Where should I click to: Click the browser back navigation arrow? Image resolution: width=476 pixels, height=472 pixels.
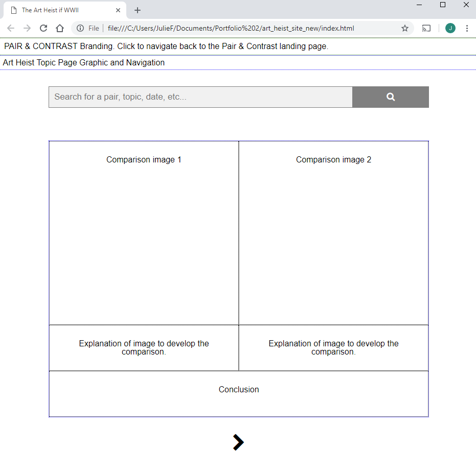click(x=10, y=28)
